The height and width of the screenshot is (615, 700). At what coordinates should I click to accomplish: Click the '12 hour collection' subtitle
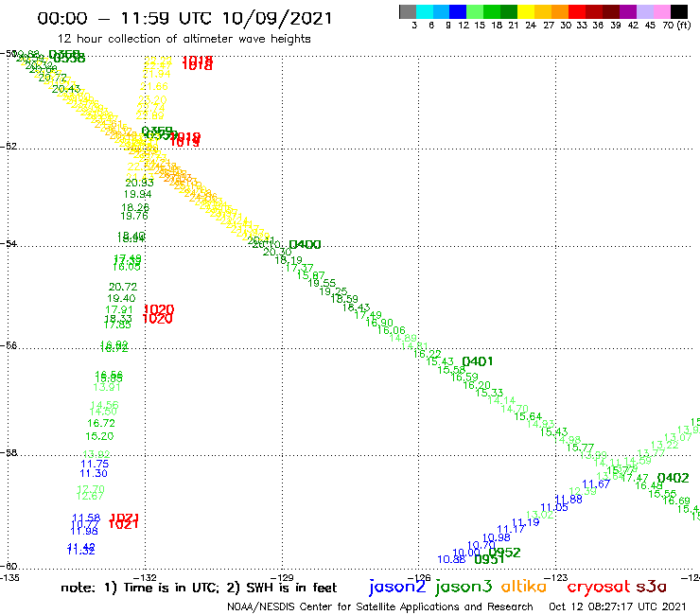pos(184,39)
